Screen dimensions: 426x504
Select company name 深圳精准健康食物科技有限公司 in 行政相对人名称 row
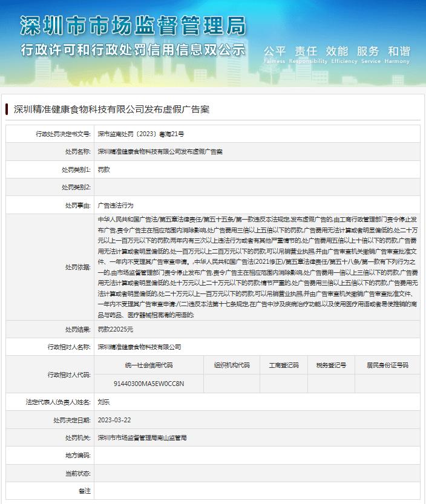click(140, 347)
